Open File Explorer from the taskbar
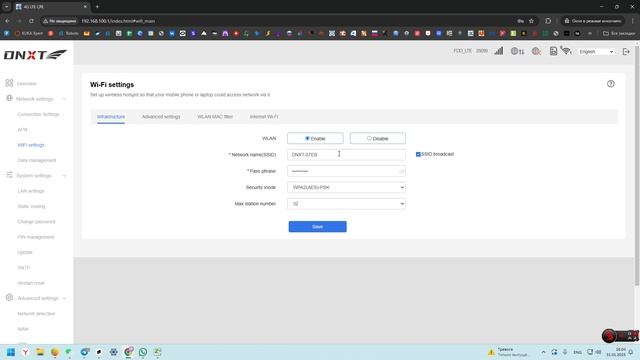The width and height of the screenshot is (640, 360). coord(40,352)
